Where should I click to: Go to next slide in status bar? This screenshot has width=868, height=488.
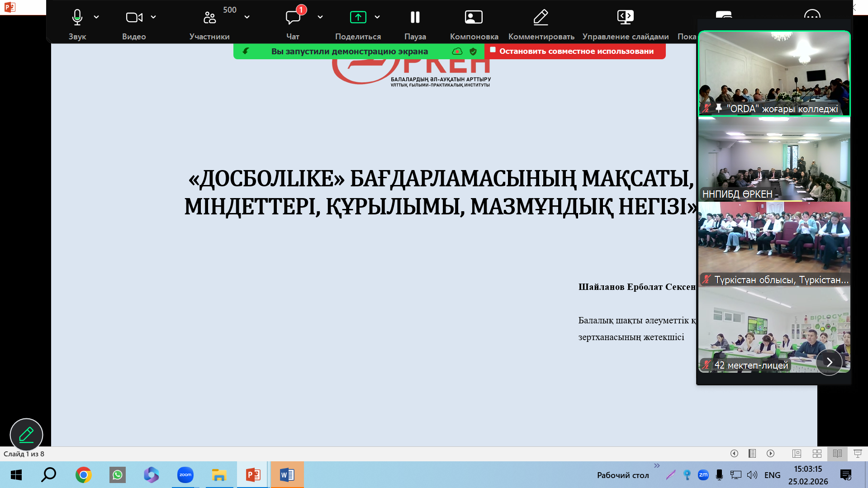click(771, 454)
